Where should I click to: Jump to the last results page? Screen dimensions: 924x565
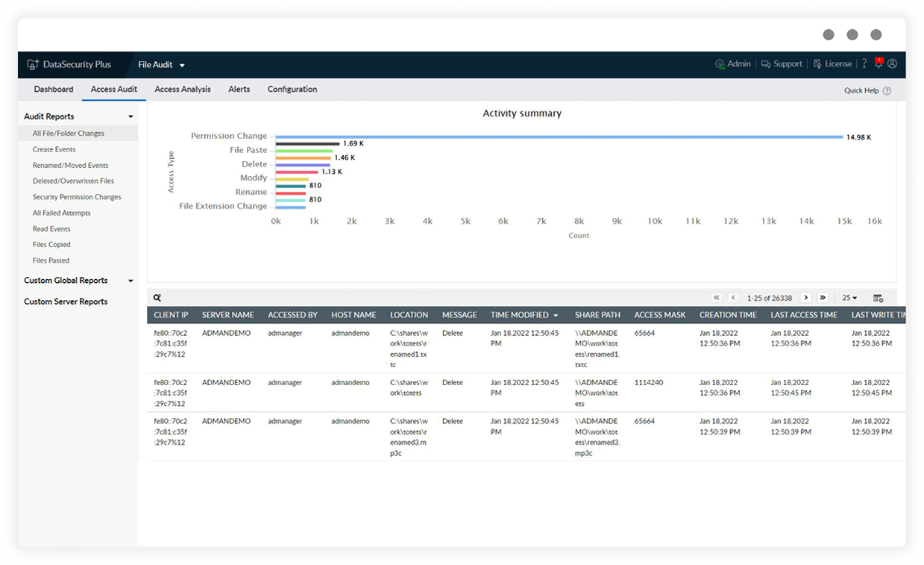point(823,297)
